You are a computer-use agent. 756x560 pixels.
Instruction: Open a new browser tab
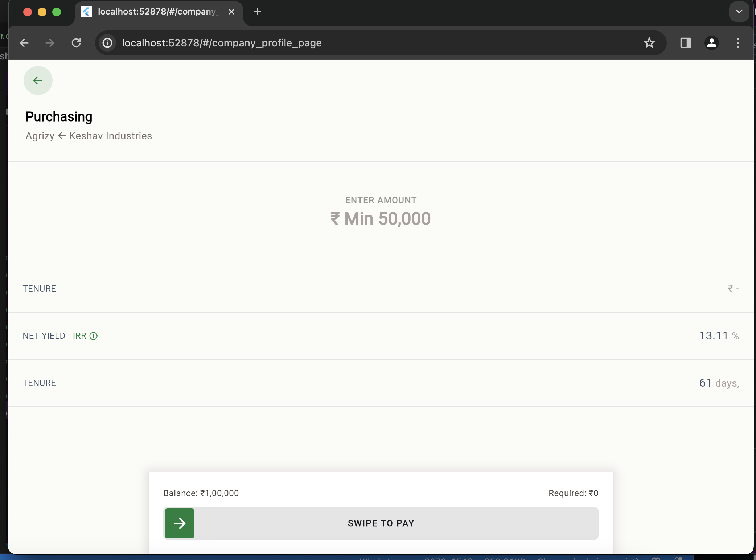257,12
